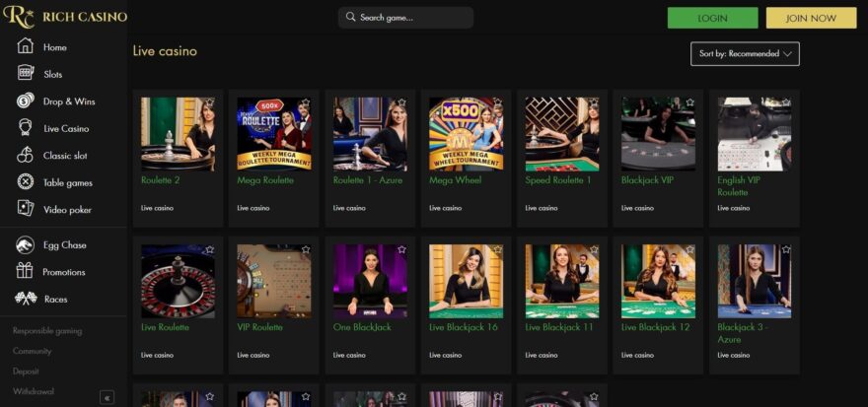Click the Home icon in sidebar

point(26,46)
